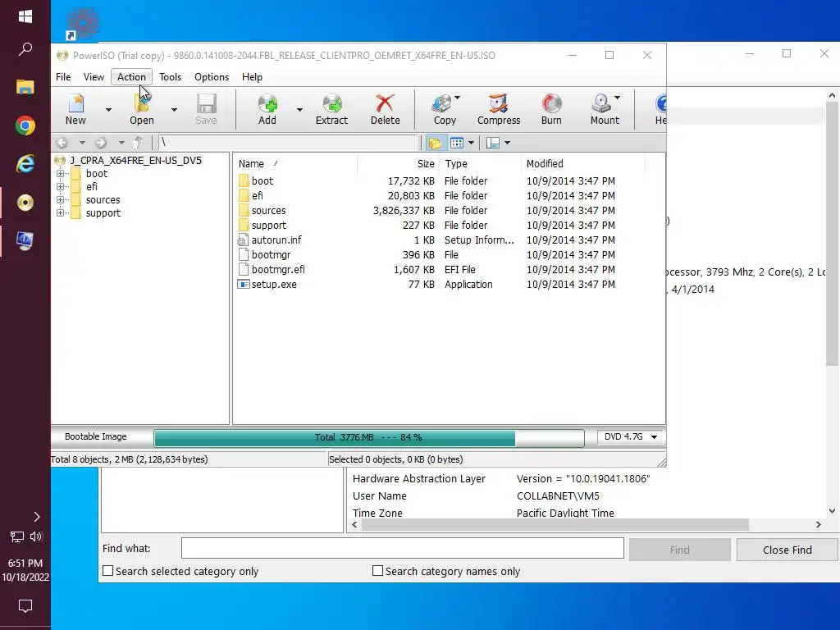The width and height of the screenshot is (840, 630).
Task: Click the Forward navigation arrow
Action: 101,143
